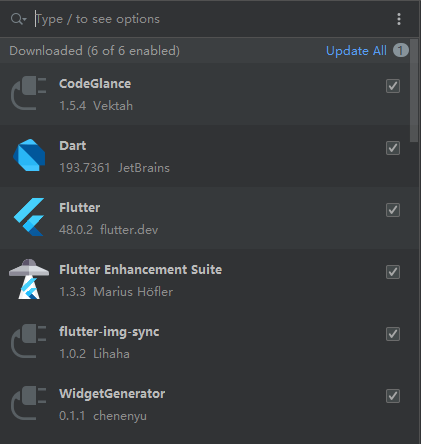Open the search magnifier history dropdown

18,19
